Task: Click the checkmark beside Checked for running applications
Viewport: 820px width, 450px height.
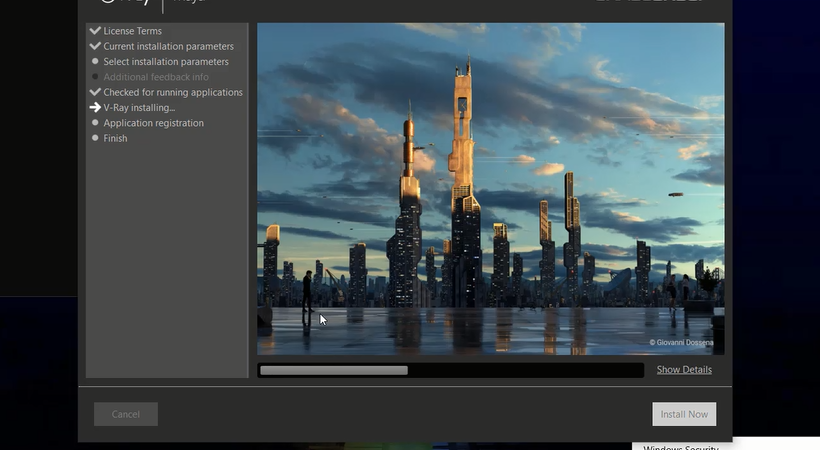Action: (x=95, y=92)
